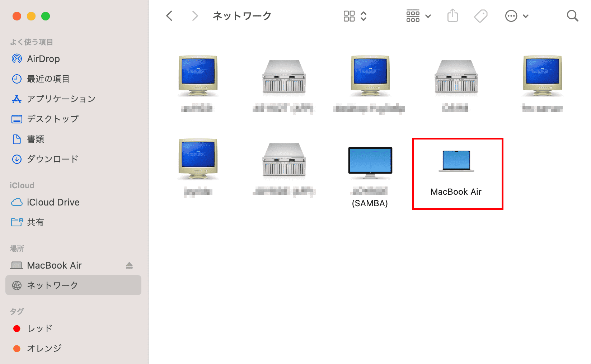Open the ellipsis action menu icon
The height and width of the screenshot is (364, 591).
511,16
